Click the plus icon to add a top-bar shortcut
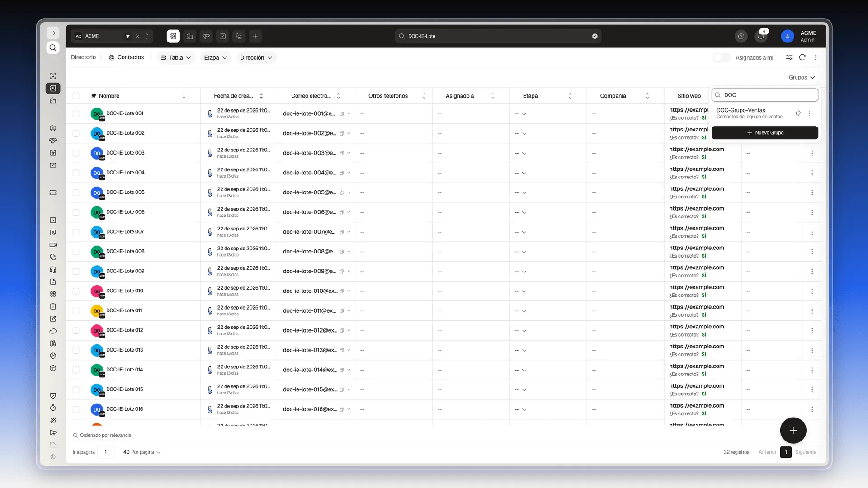 tap(255, 36)
